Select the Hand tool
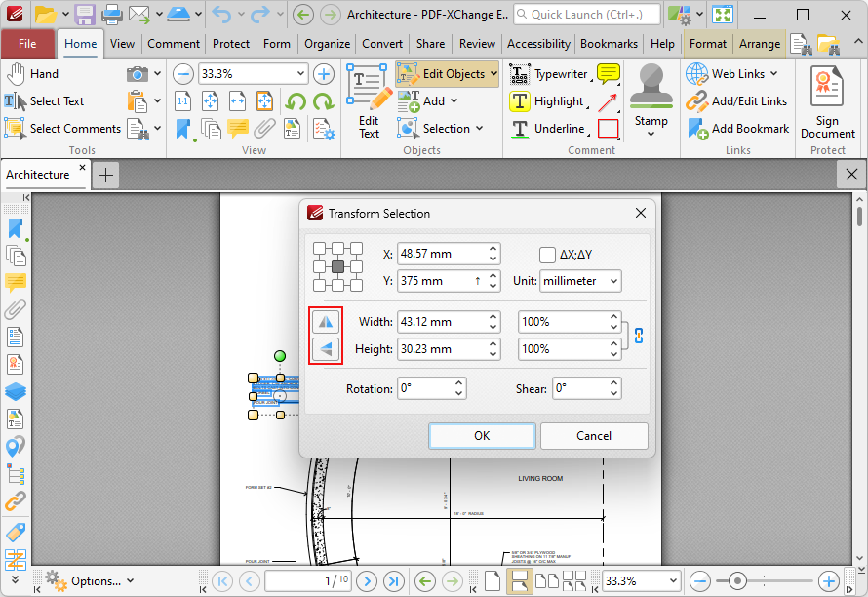This screenshot has width=868, height=597. click(x=32, y=74)
